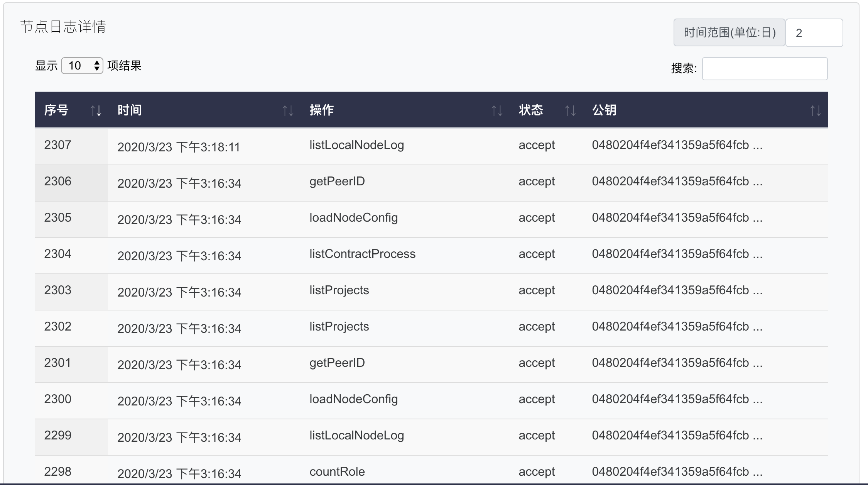This screenshot has width=868, height=485.
Task: Click the 序号 column header
Action: point(57,110)
